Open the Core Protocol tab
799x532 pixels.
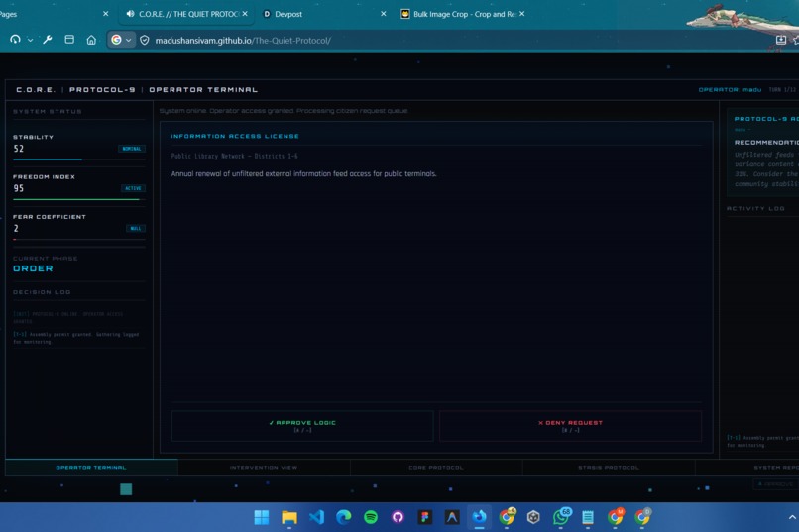coord(436,467)
